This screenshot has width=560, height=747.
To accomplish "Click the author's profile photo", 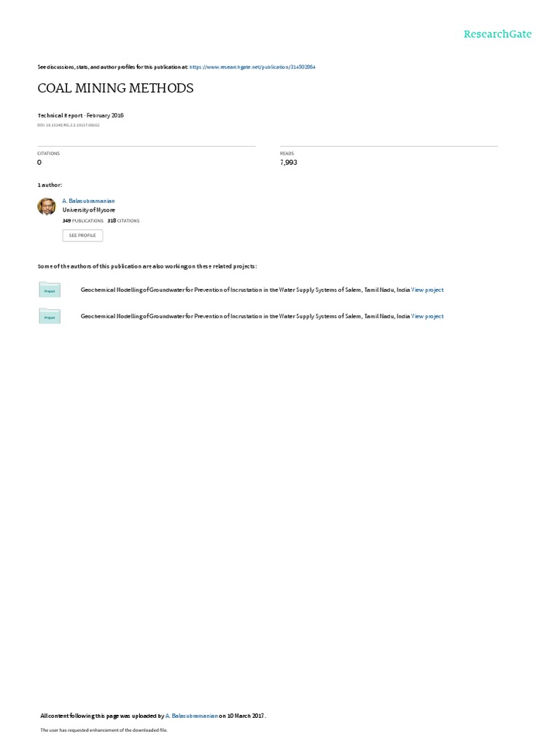I will point(47,206).
